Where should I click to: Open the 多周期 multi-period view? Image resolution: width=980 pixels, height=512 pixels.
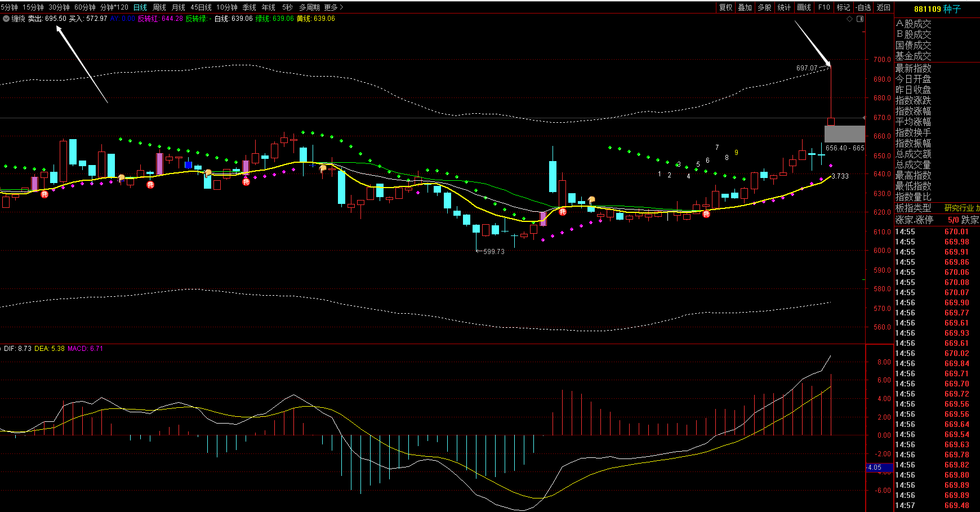309,7
